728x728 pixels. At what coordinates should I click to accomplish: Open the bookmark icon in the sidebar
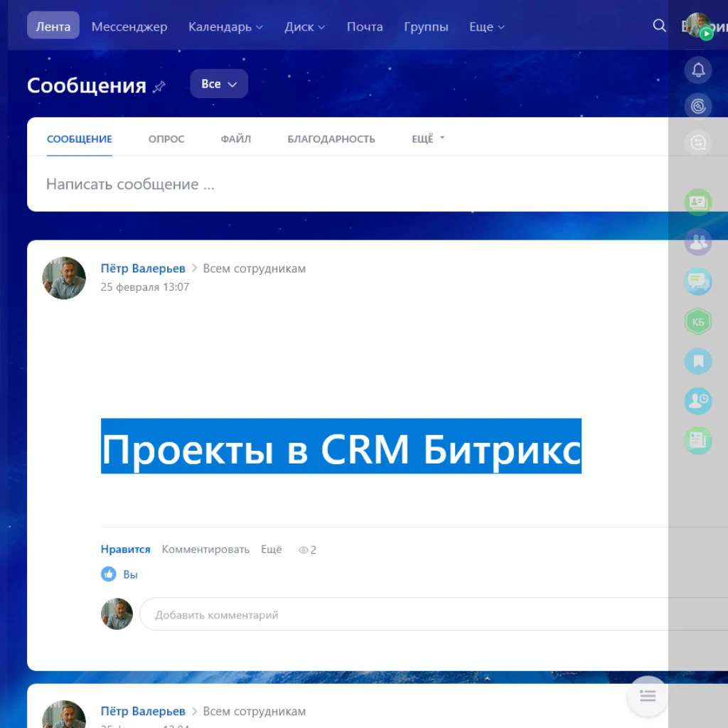[x=698, y=361]
